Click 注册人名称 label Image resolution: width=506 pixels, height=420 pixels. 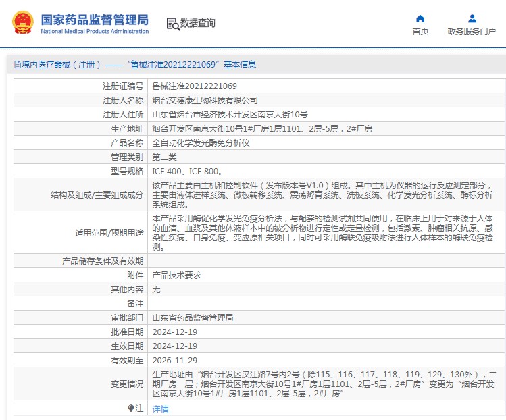123,101
